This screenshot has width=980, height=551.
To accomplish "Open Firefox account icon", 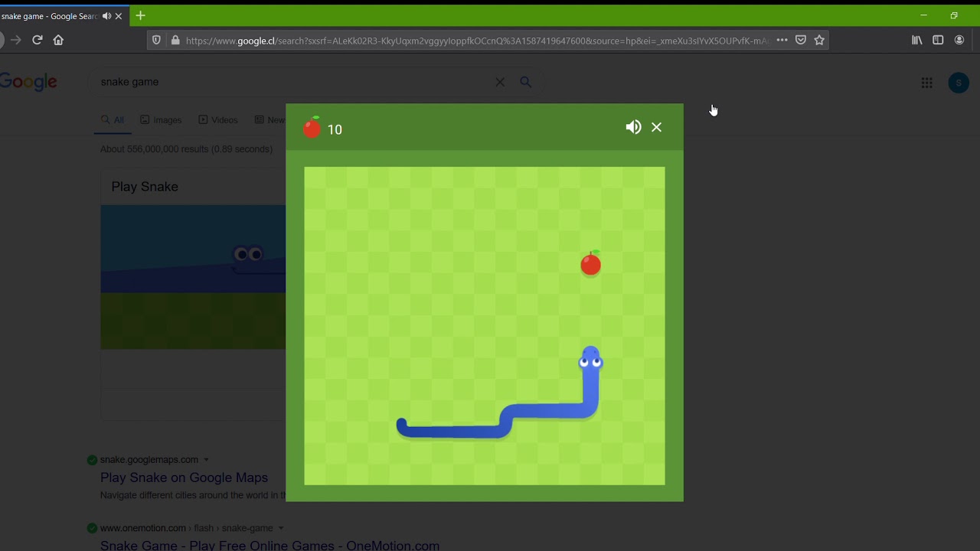I will (x=959, y=40).
